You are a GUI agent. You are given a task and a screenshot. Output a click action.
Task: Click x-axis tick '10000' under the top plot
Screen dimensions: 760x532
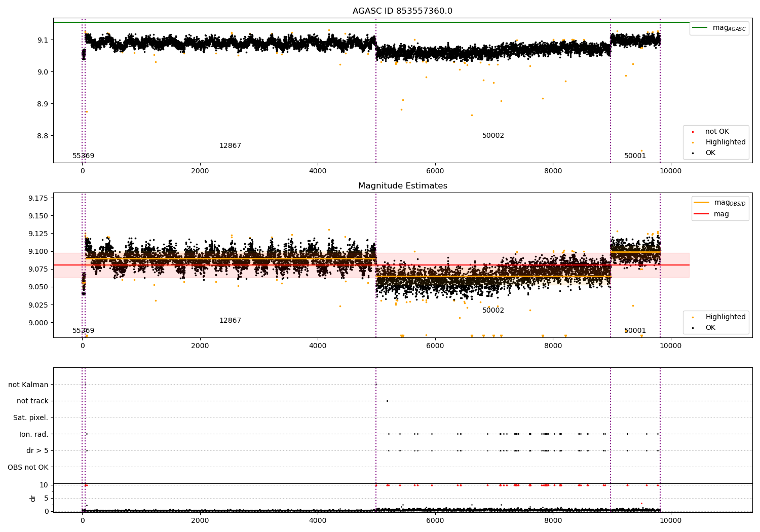pyautogui.click(x=670, y=171)
